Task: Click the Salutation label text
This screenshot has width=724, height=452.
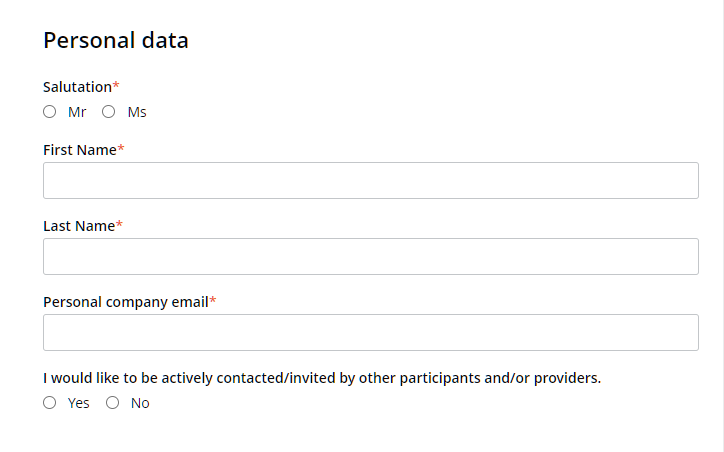Action: coord(77,87)
